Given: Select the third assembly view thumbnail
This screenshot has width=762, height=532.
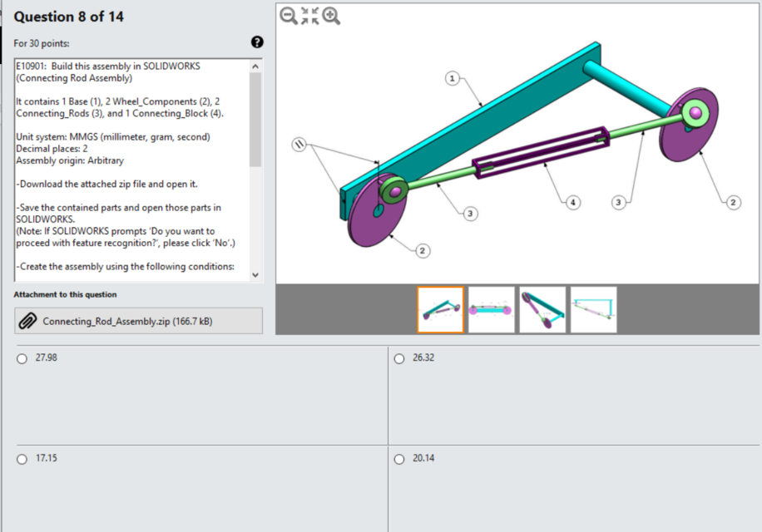Looking at the screenshot, I should coord(542,308).
